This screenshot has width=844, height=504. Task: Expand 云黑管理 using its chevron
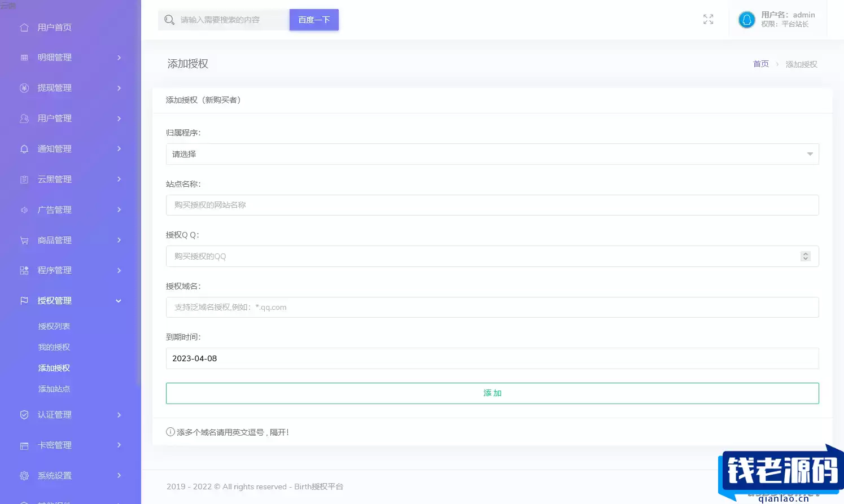(x=119, y=179)
